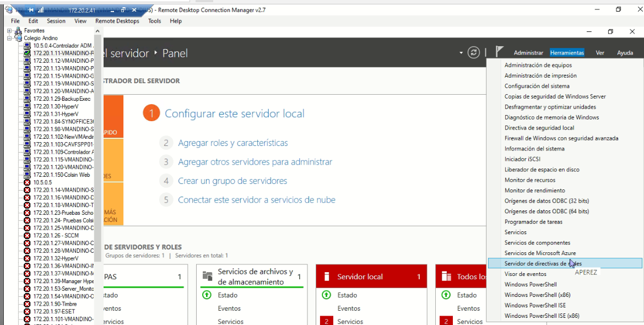
Task: Select 172.20.1.84-SYNOFFICE in the tree
Action: pyautogui.click(x=64, y=122)
